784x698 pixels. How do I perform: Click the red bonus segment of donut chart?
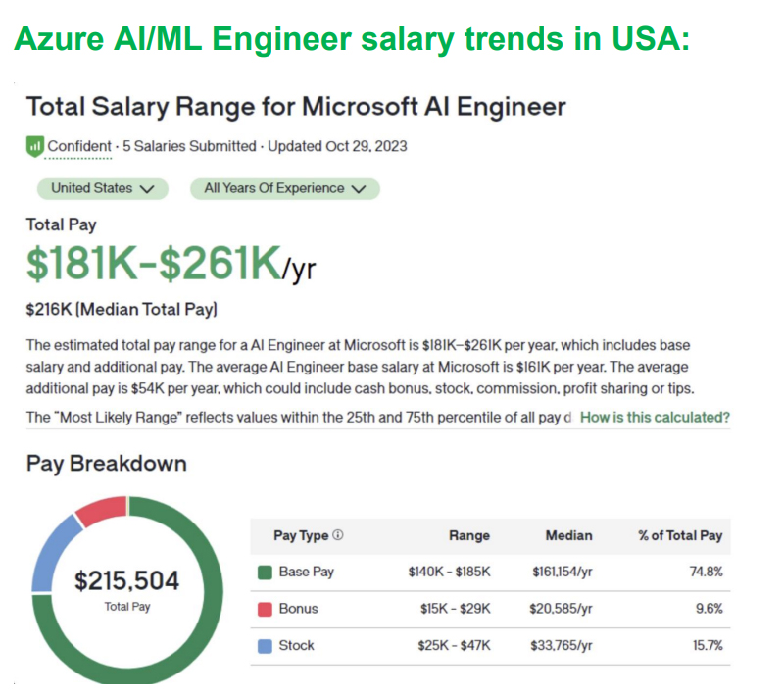tap(100, 511)
